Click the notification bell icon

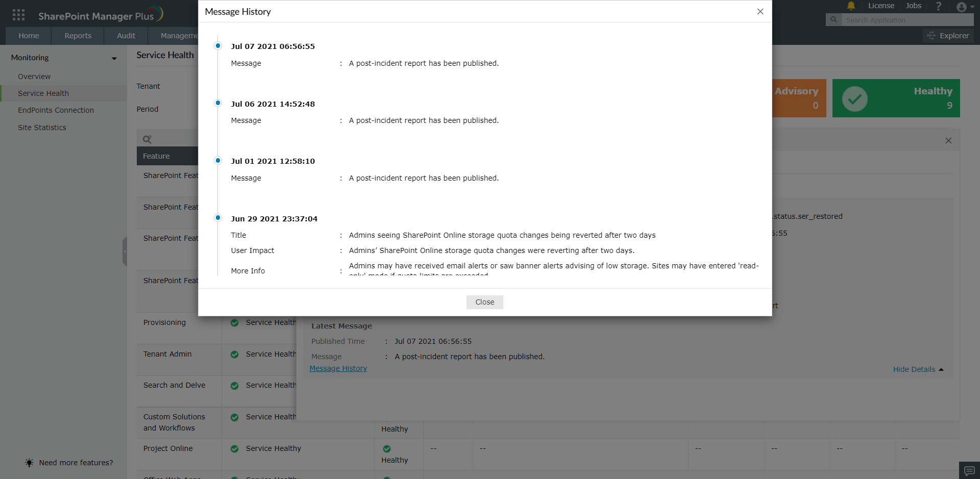tap(850, 6)
